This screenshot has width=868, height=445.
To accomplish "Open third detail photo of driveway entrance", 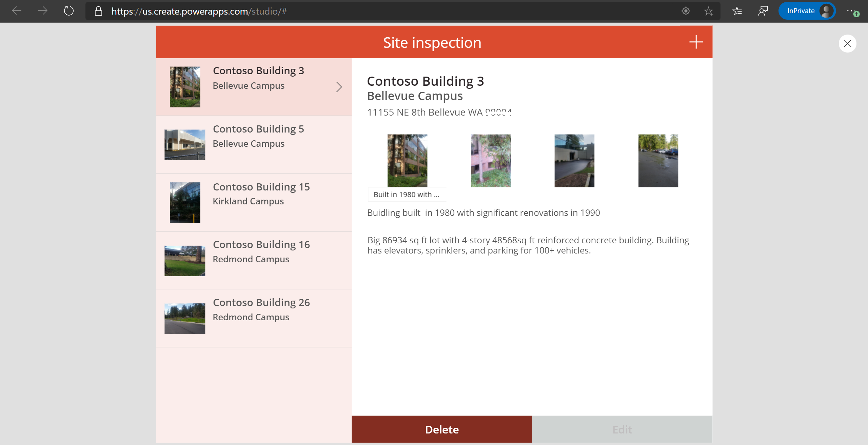I will tap(574, 161).
